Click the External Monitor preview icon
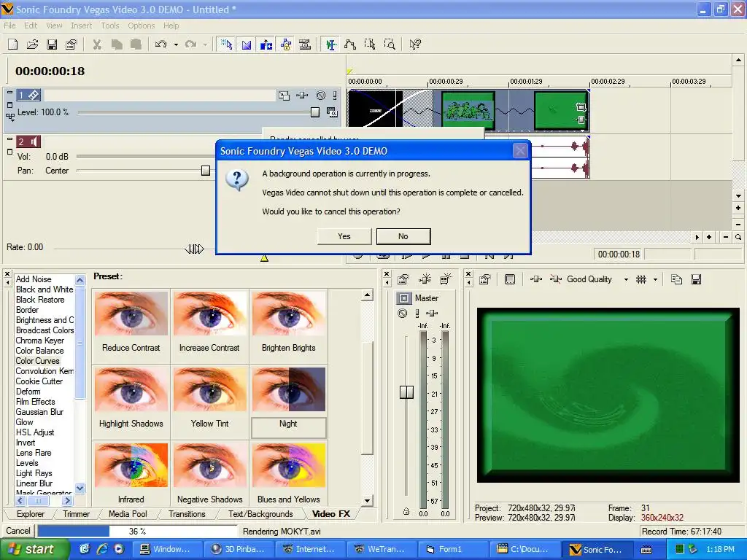The height and width of the screenshot is (560, 747). pyautogui.click(x=510, y=279)
